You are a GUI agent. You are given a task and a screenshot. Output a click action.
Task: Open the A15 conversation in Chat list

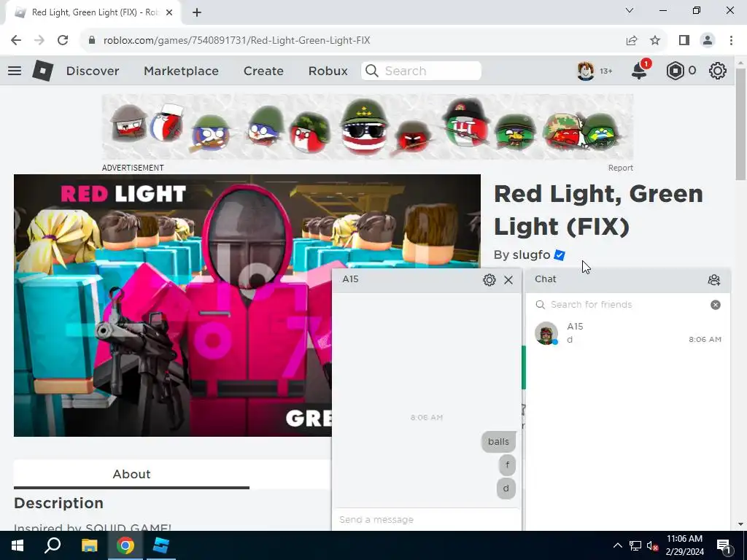click(x=628, y=332)
